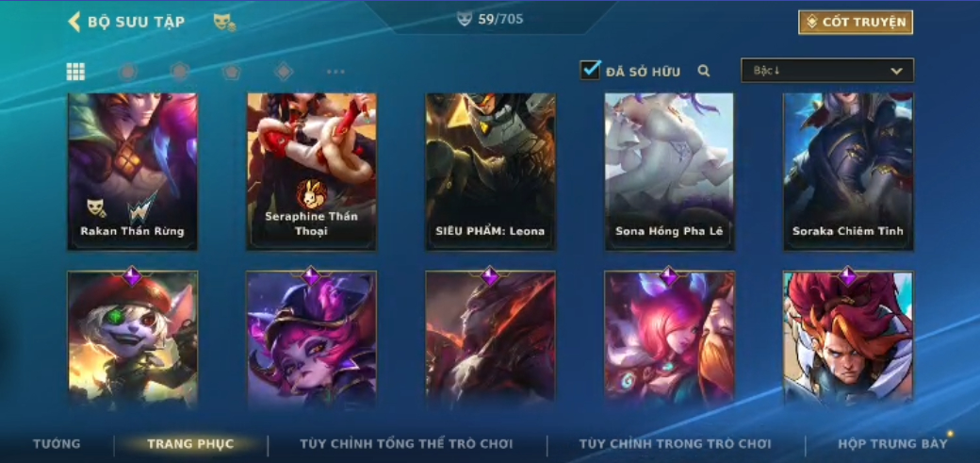The image size is (980, 463).
Task: Open the Seraphine Thần Thoại skin card
Action: 311,172
